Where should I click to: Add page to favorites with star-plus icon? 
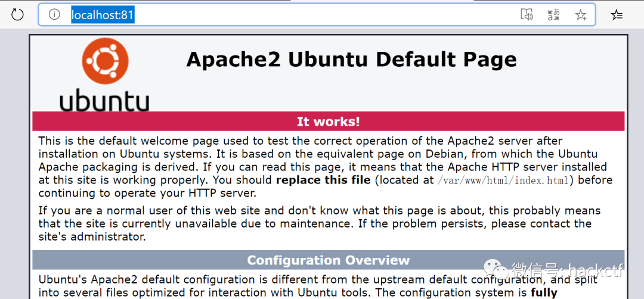tap(580, 15)
